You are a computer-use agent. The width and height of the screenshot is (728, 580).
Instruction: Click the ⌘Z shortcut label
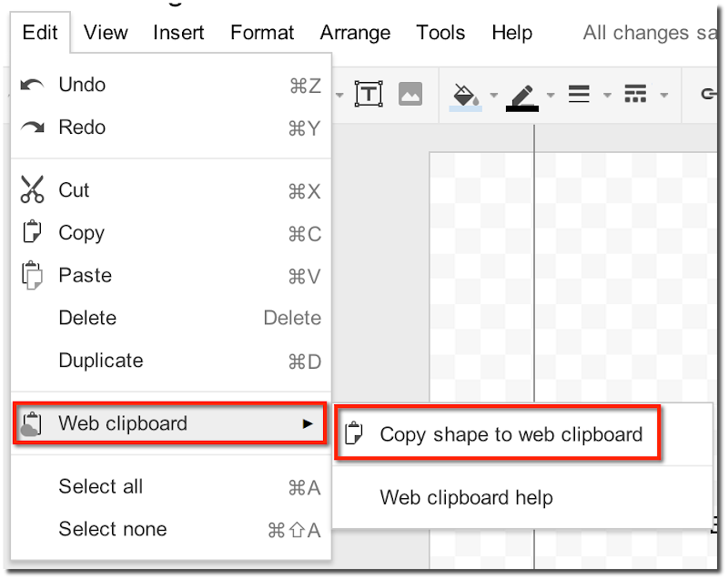(305, 86)
